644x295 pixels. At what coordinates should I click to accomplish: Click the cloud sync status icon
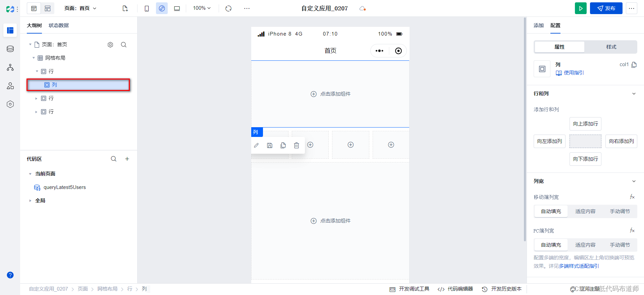click(x=362, y=8)
